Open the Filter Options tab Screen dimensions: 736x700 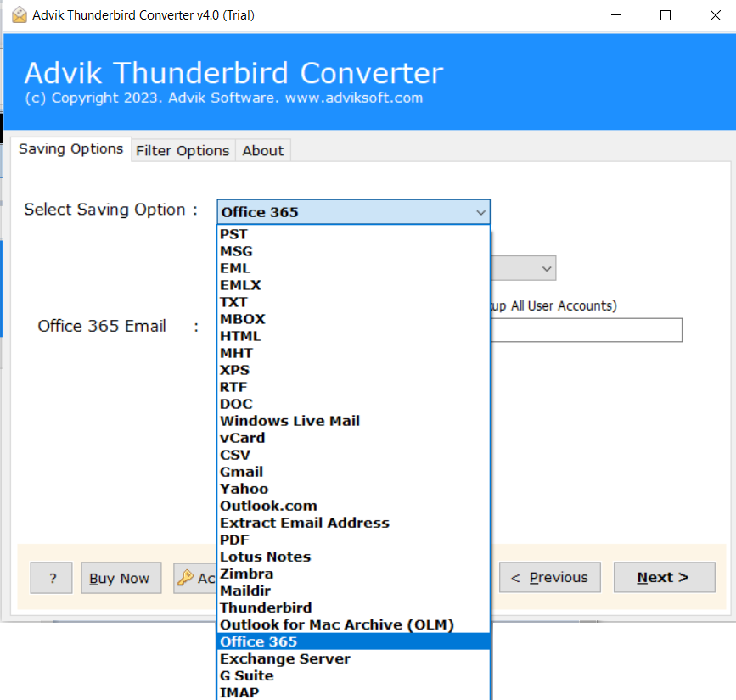(x=183, y=150)
